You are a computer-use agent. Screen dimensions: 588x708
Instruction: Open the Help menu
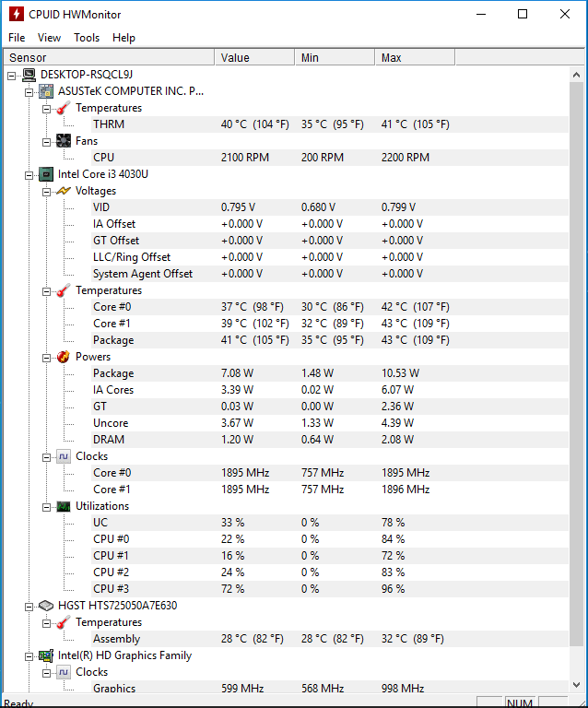(x=123, y=38)
